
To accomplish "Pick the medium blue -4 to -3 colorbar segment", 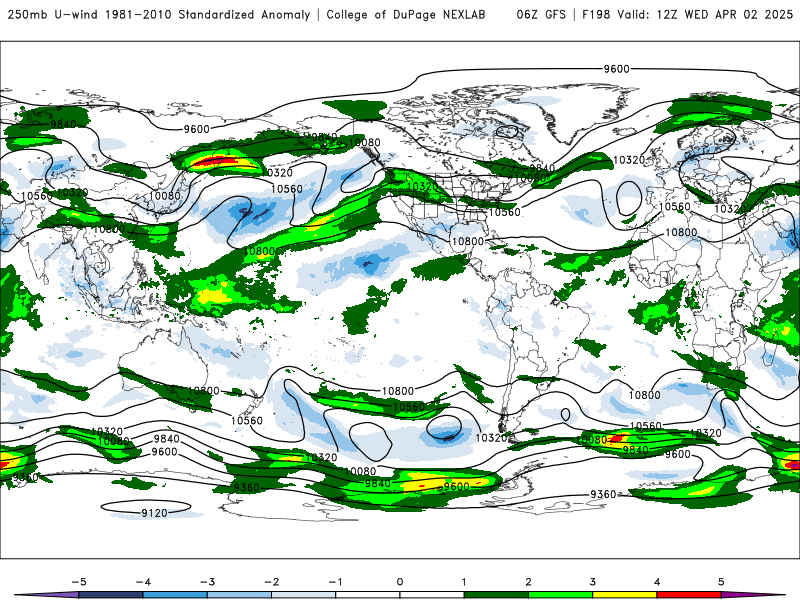I will [175, 595].
